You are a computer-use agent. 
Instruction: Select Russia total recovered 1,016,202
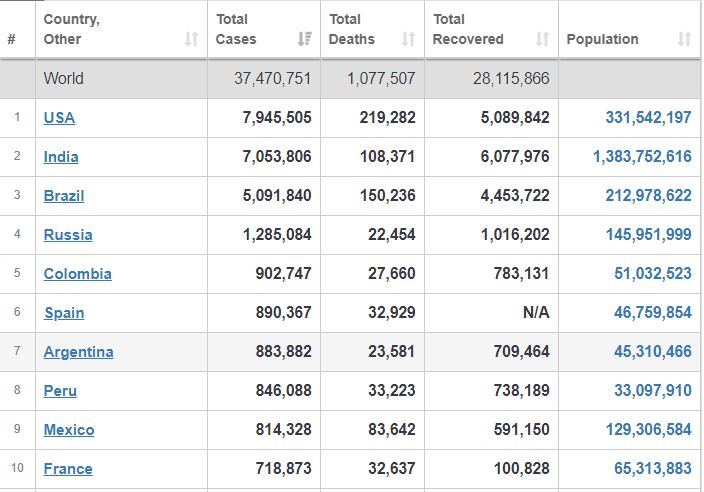coord(515,235)
